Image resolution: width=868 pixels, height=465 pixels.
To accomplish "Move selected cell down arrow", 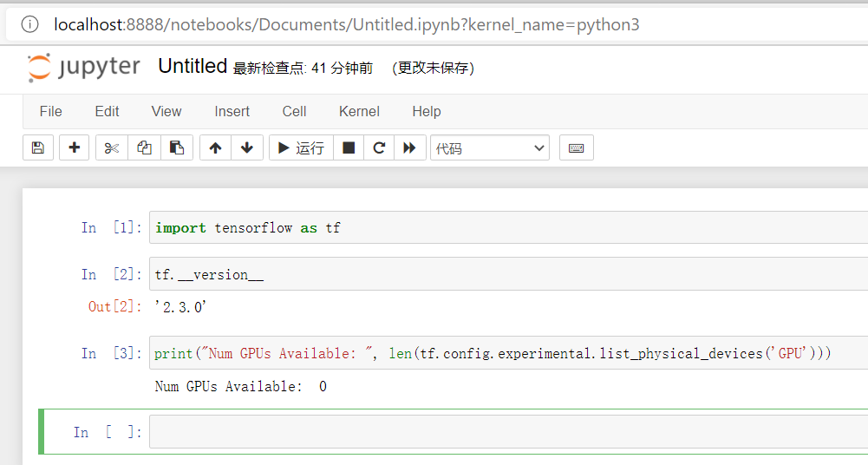I will pyautogui.click(x=247, y=147).
